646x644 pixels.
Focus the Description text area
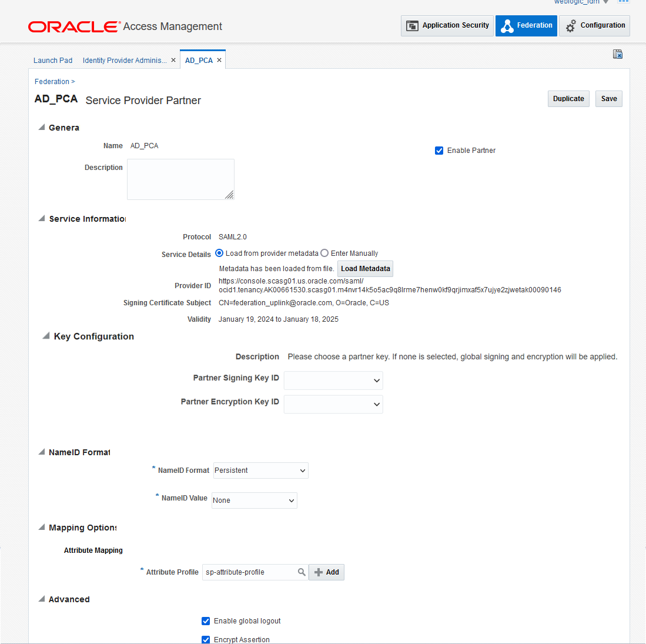180,179
